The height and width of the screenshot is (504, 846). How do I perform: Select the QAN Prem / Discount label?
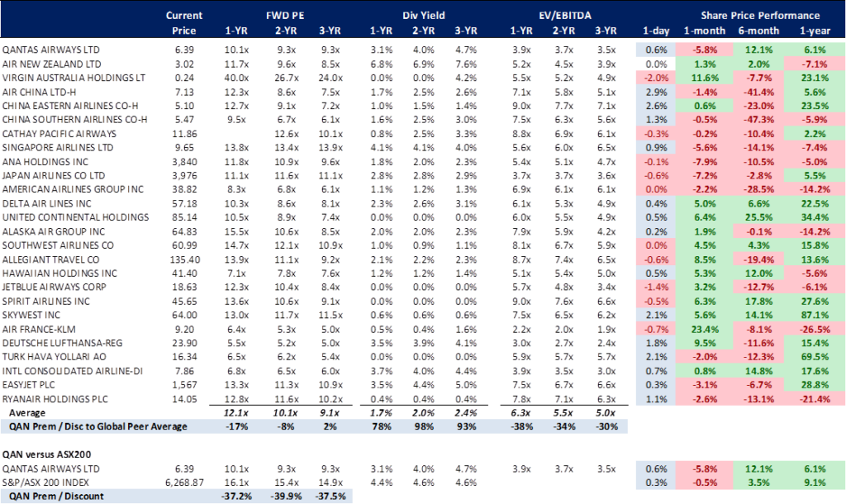(x=56, y=497)
